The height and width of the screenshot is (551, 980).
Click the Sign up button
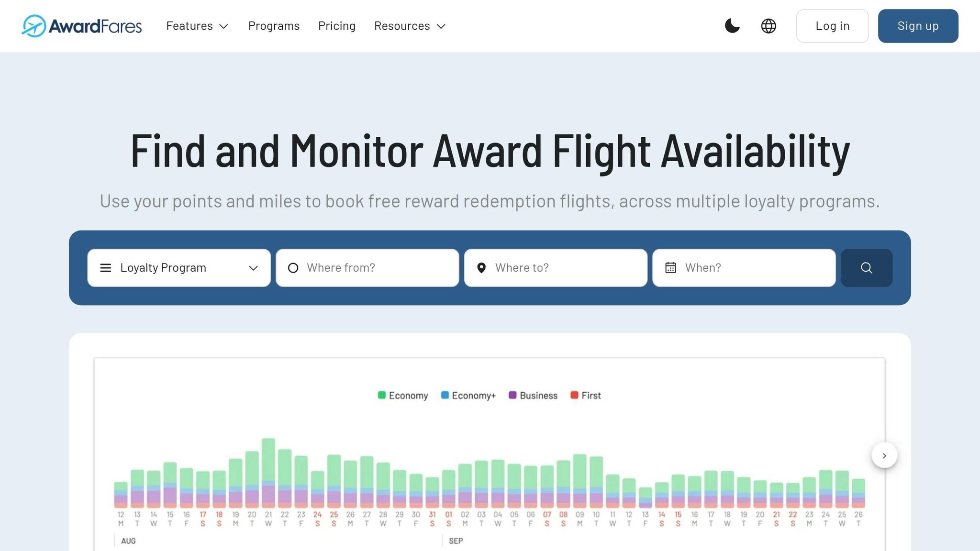(x=918, y=26)
